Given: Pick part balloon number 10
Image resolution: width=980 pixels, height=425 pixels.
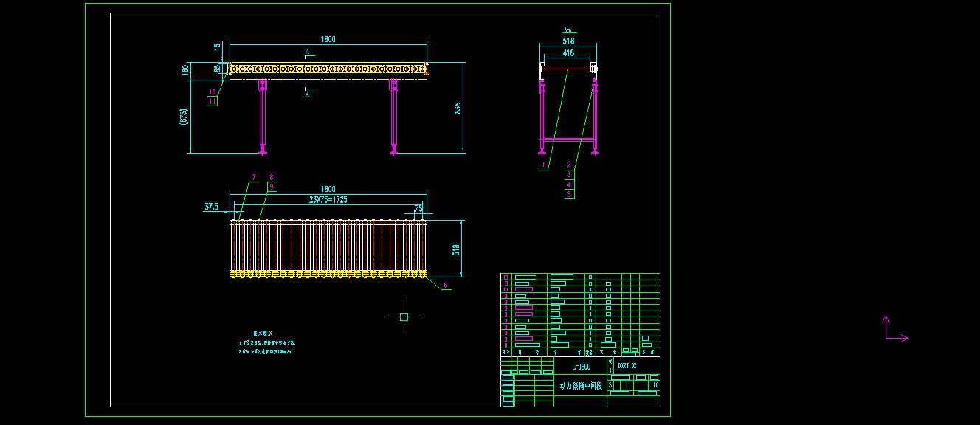Looking at the screenshot, I should tap(213, 92).
